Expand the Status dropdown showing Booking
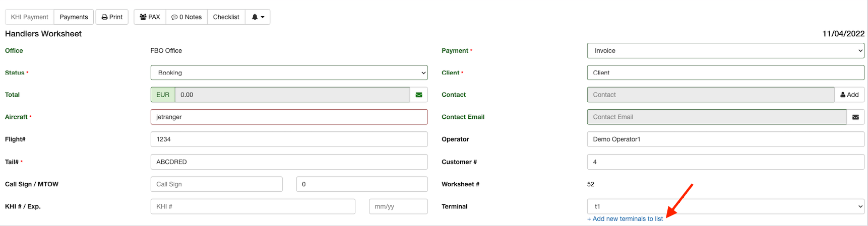Viewport: 868px width, 226px height. tap(289, 72)
